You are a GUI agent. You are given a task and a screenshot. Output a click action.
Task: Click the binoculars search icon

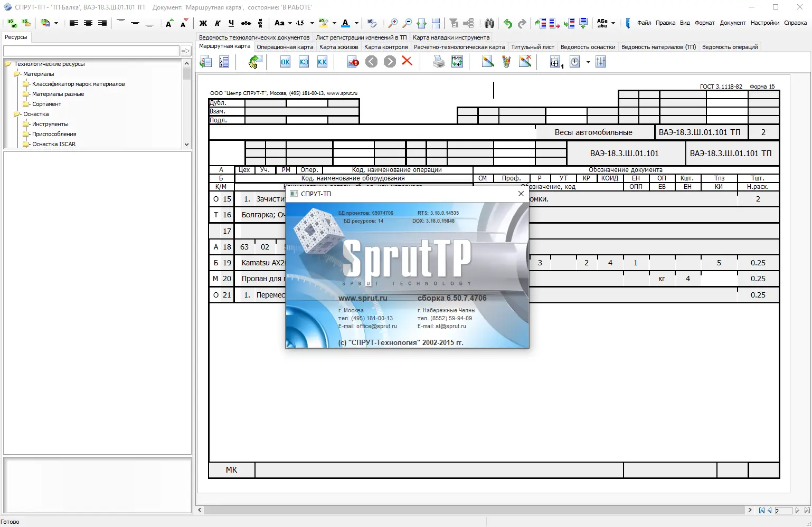tap(489, 23)
